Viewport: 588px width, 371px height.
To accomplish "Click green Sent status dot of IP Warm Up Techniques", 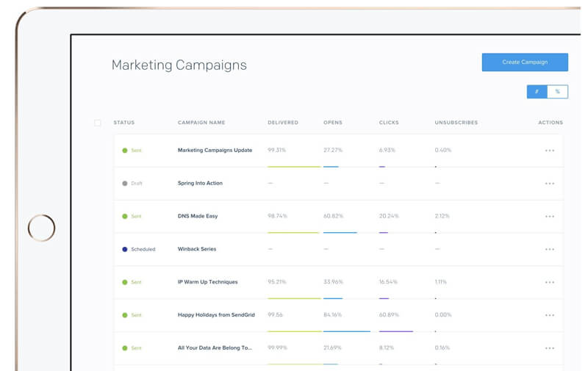I will [x=125, y=282].
